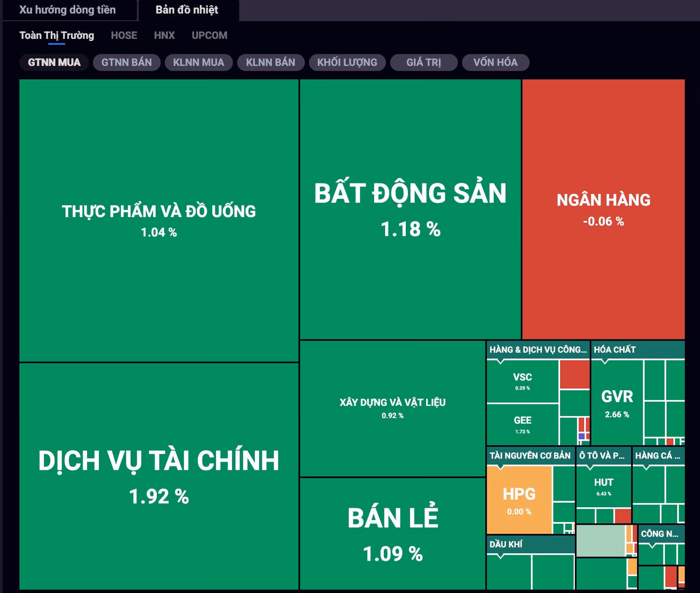Image resolution: width=700 pixels, height=593 pixels.
Task: Select the VSC stock tile
Action: coord(522,381)
